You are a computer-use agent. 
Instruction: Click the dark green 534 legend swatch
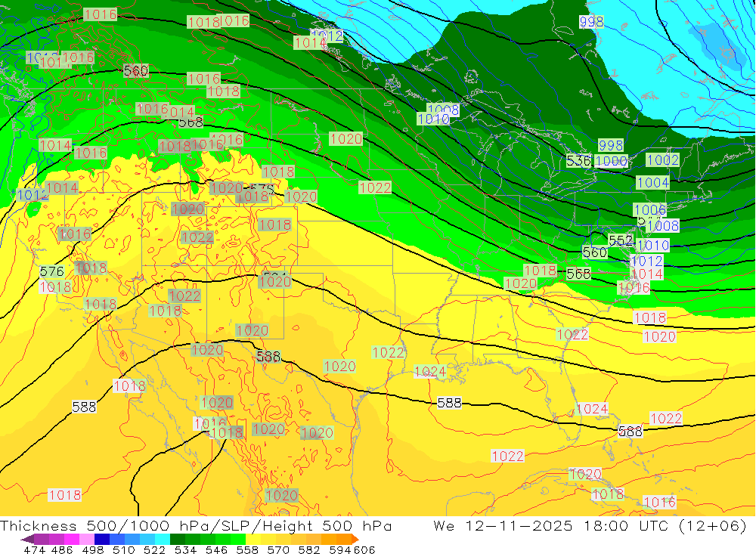tap(178, 539)
